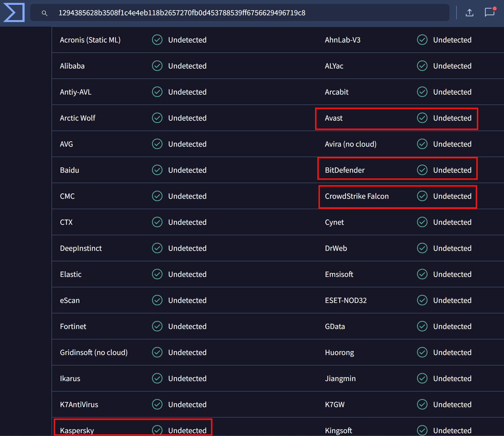The width and height of the screenshot is (504, 436).
Task: Click the Fortinet check icon
Action: click(157, 326)
